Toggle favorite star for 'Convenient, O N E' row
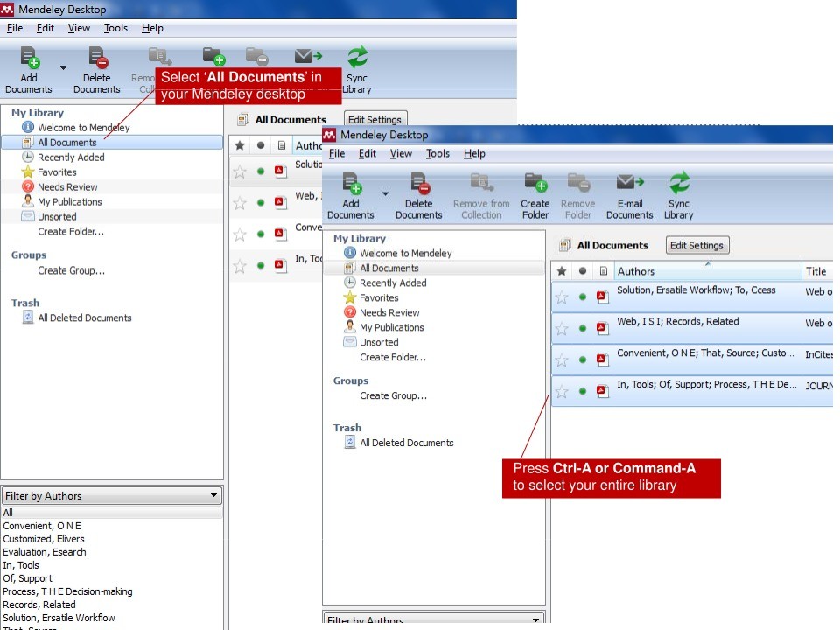Image resolution: width=840 pixels, height=630 pixels. (x=562, y=360)
